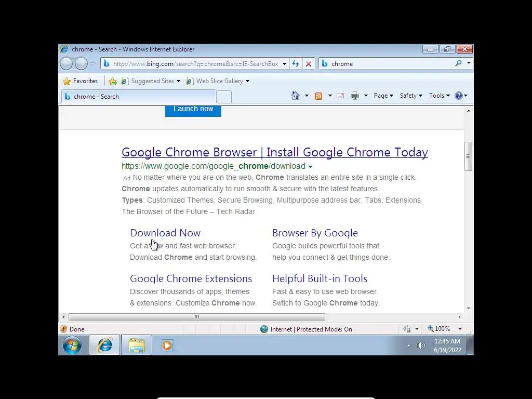Click the vertical scrollbar thumb

point(468,156)
